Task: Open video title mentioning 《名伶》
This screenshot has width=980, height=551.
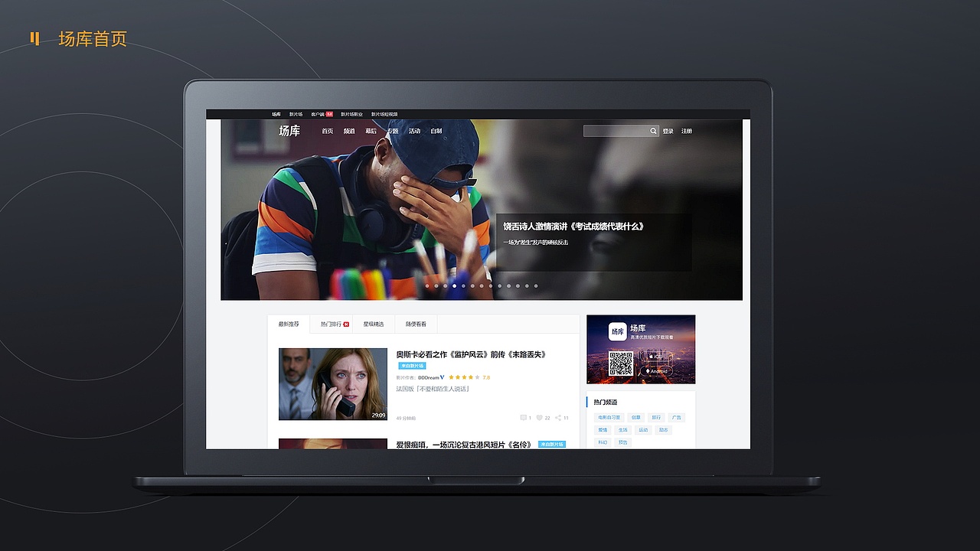Action: point(465,444)
